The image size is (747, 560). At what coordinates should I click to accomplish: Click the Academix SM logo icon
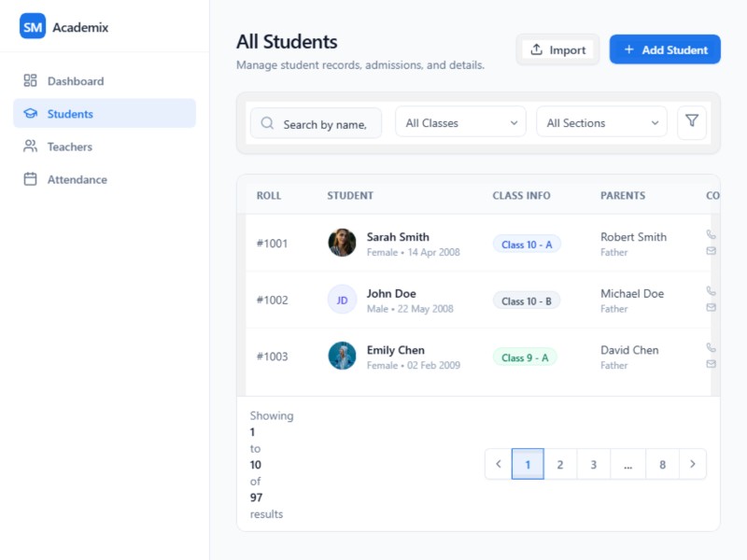[33, 27]
